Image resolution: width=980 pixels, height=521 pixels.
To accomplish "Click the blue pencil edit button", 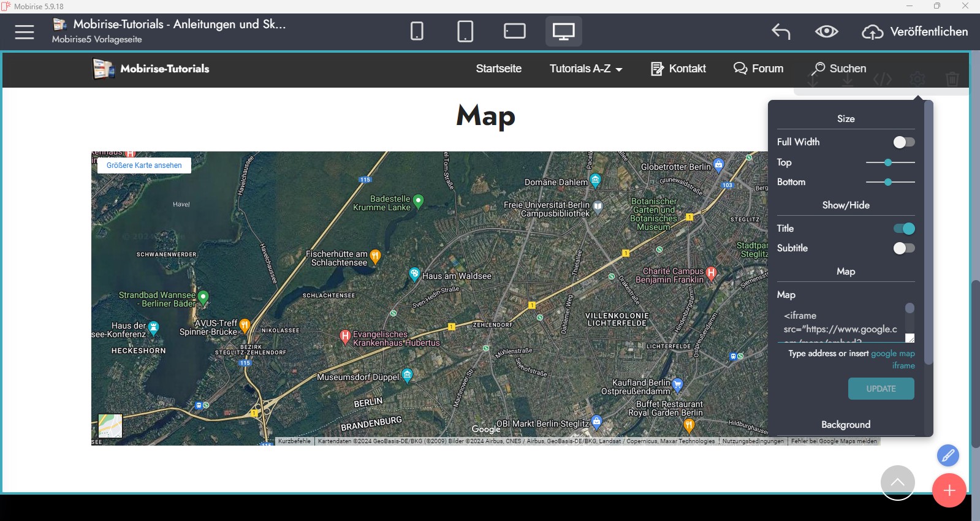I will coord(948,455).
